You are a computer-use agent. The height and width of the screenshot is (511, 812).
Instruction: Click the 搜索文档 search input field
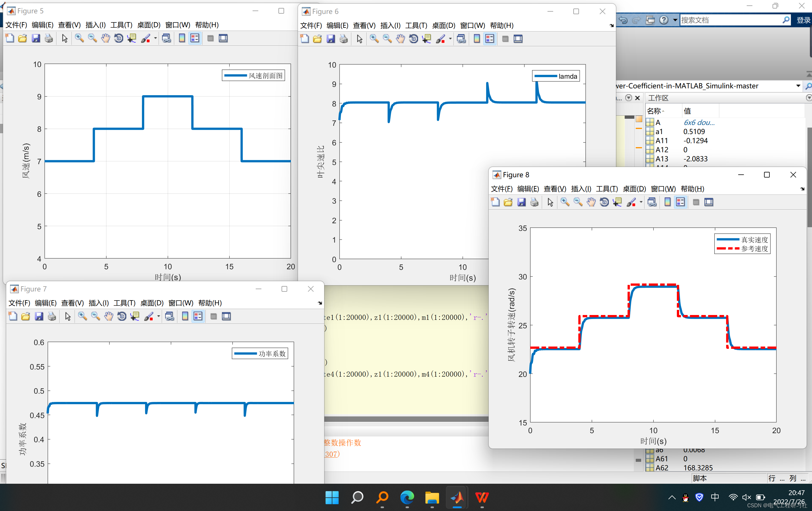[730, 20]
